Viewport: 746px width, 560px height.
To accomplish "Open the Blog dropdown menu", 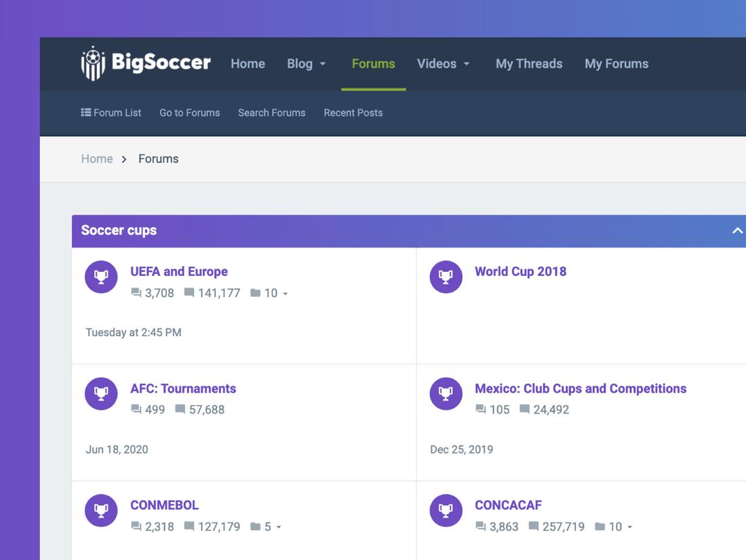I will click(x=307, y=63).
